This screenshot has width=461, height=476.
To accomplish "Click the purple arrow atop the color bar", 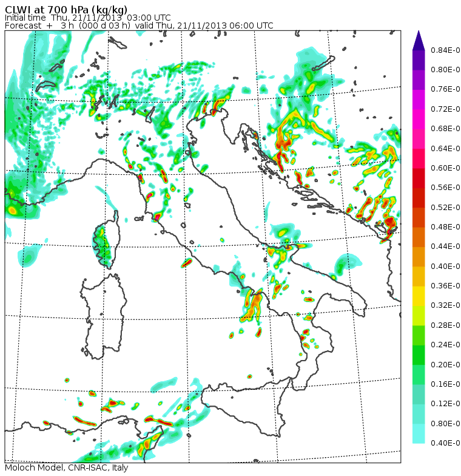I will point(419,40).
